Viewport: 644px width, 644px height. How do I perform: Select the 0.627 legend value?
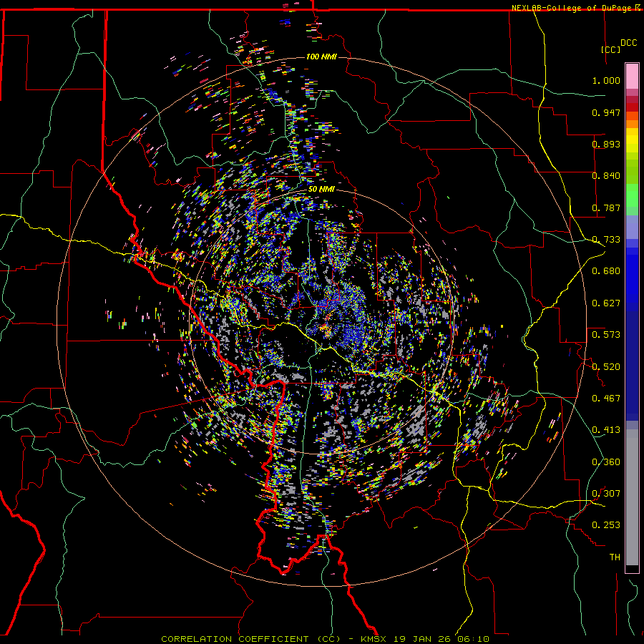point(606,303)
